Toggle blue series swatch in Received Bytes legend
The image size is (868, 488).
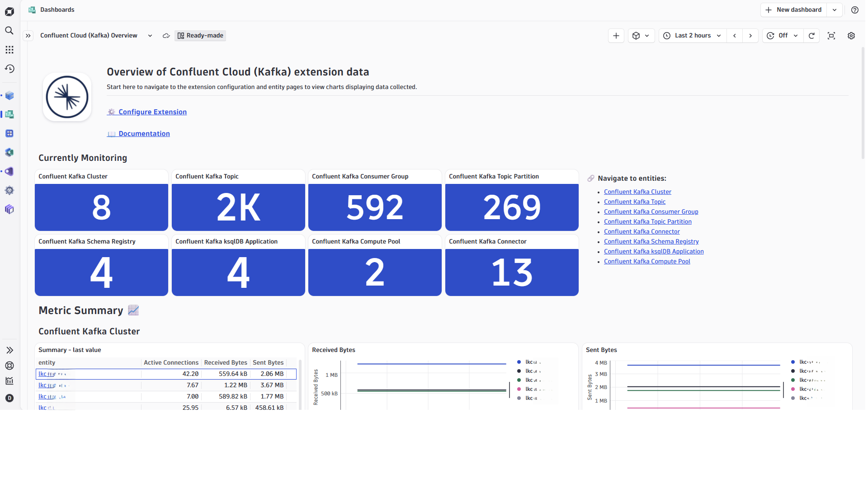click(x=519, y=362)
